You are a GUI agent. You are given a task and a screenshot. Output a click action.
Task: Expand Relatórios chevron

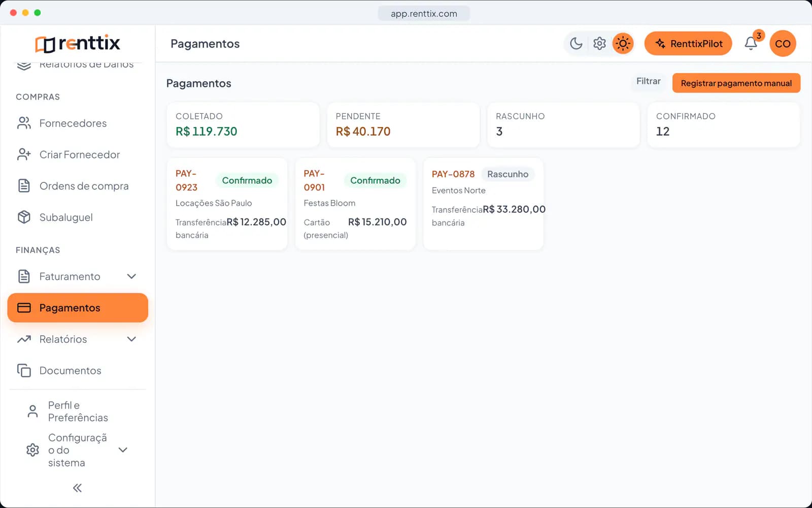point(131,339)
